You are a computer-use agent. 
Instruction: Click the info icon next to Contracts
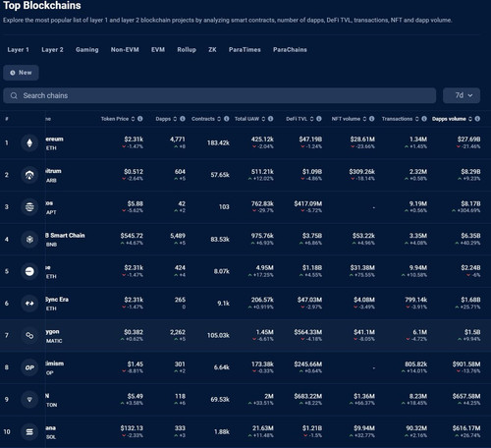pyautogui.click(x=226, y=119)
